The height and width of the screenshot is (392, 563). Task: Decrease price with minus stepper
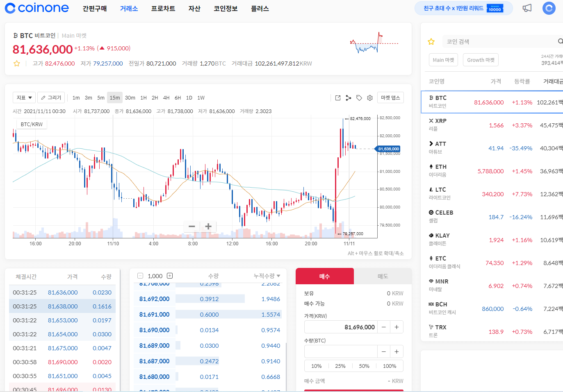(x=384, y=327)
